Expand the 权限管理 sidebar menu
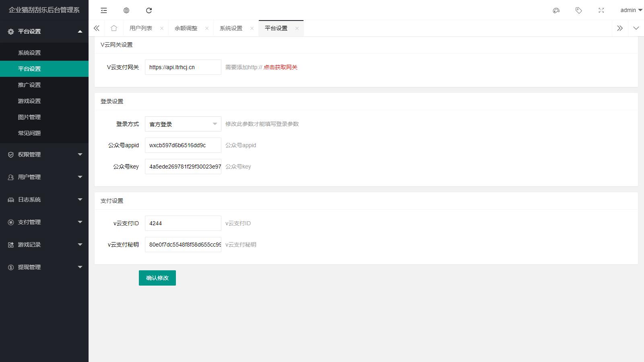 pyautogui.click(x=44, y=154)
